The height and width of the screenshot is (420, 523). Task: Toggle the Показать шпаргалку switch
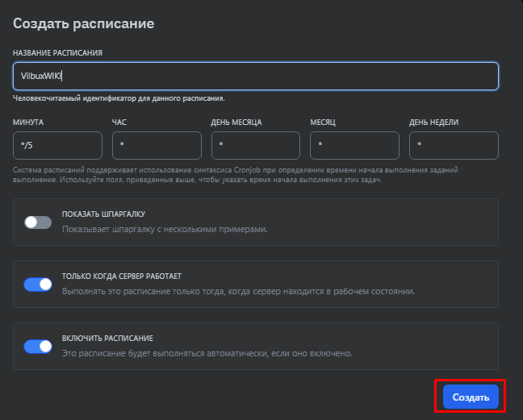pyautogui.click(x=38, y=222)
